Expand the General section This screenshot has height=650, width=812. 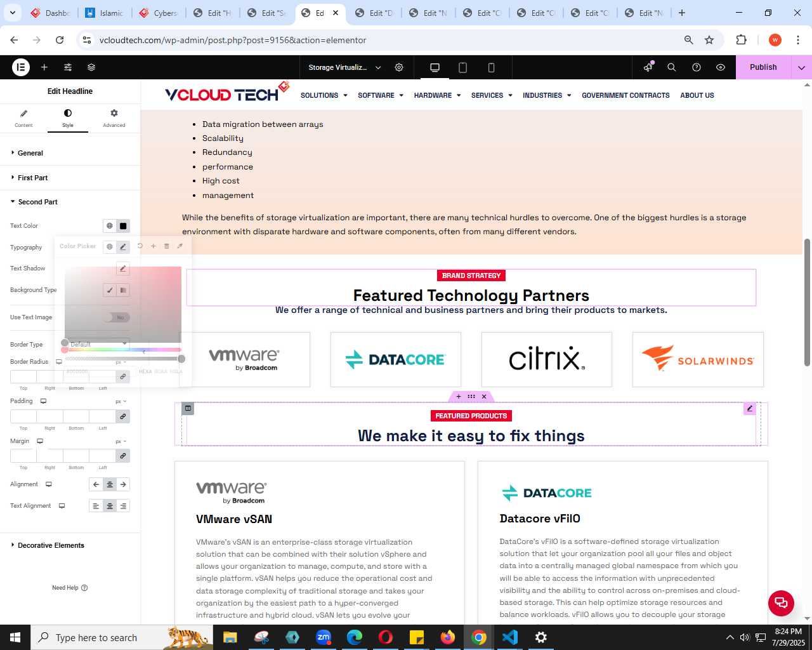(70, 153)
